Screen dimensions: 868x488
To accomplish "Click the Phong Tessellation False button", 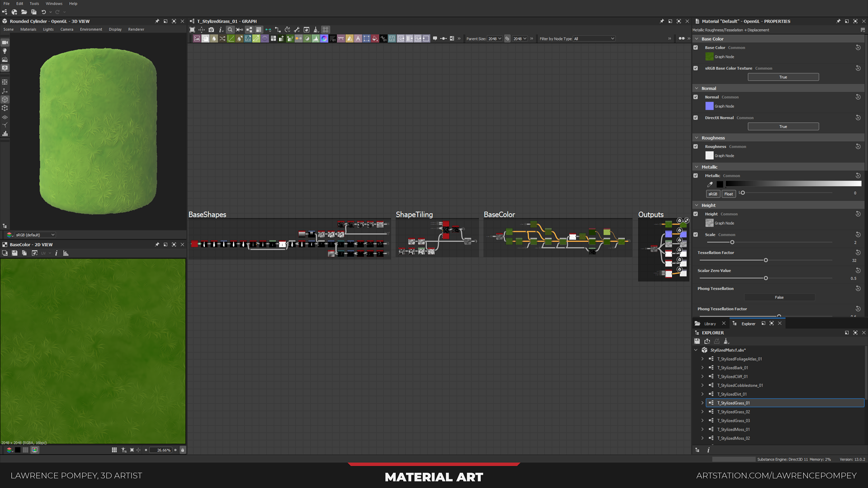I will tap(779, 297).
